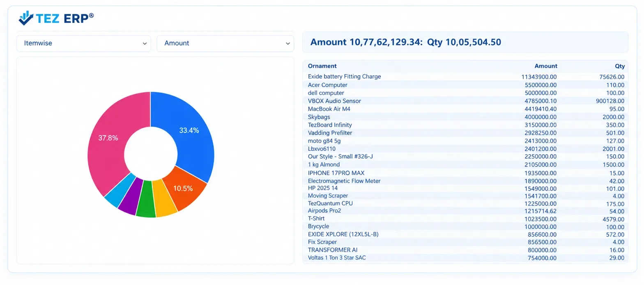
Task: Select the Our Style - Small #326-J row
Action: click(x=465, y=157)
